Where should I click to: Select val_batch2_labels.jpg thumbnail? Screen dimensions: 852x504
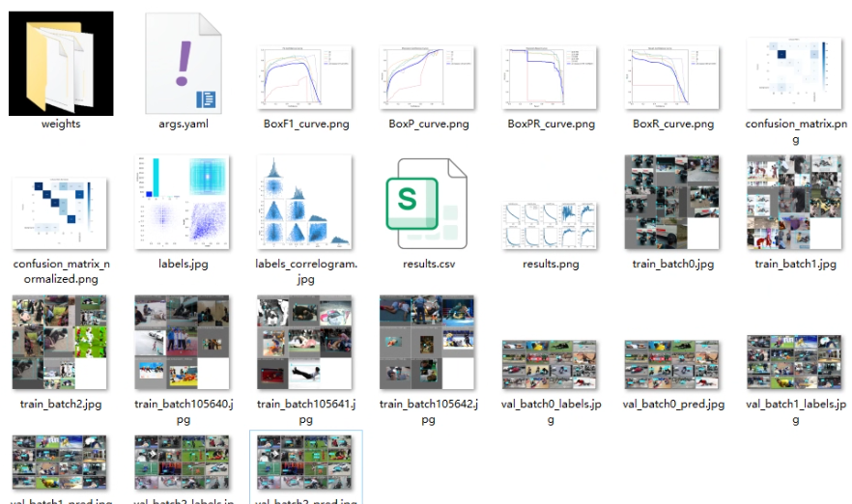(182, 462)
